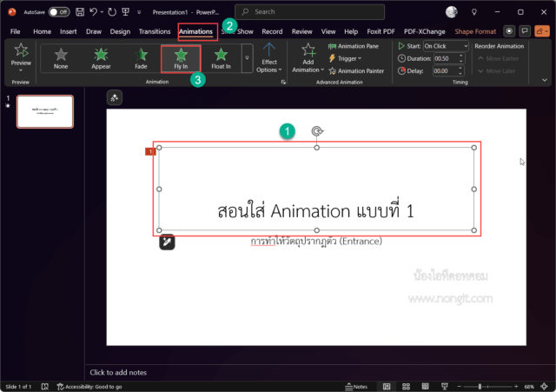Click the Comments icon
Viewport: 556px width, 392px height.
click(x=525, y=31)
